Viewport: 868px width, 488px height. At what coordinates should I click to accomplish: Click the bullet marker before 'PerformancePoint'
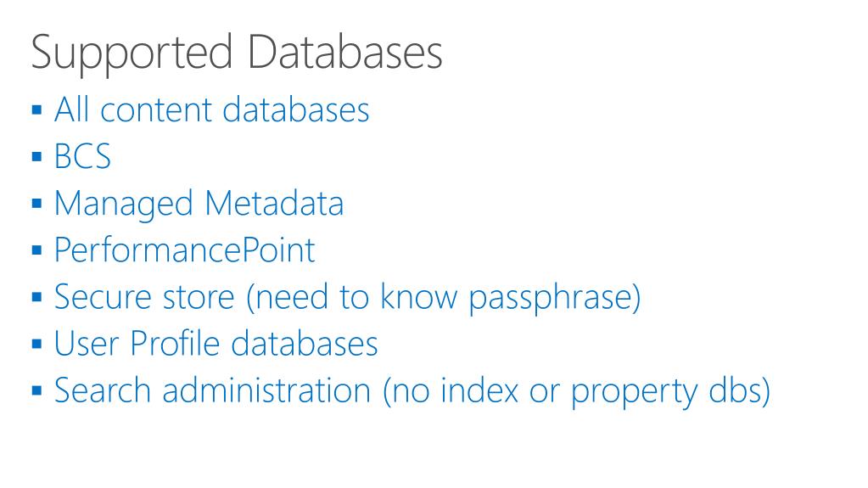[37, 250]
